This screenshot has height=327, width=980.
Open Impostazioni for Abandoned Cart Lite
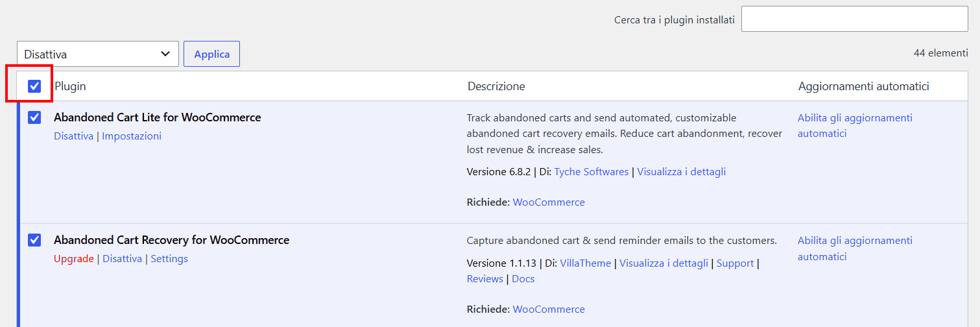coord(132,136)
